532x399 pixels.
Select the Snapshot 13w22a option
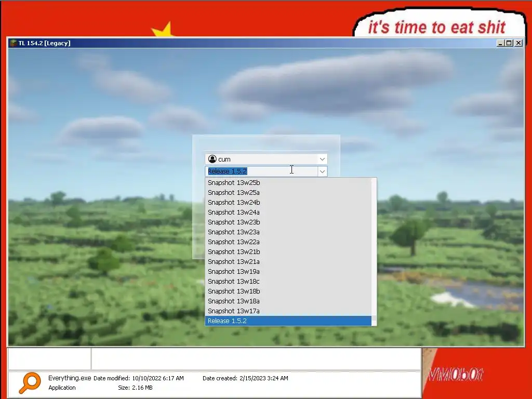click(288, 242)
